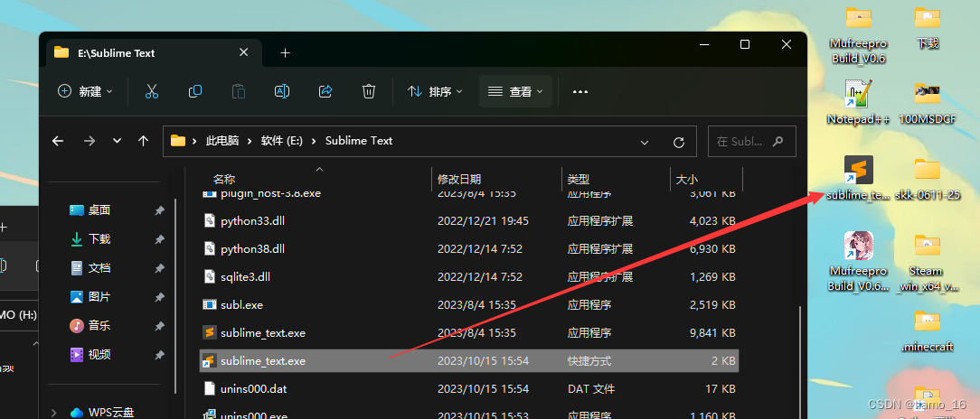Close the E:\Sublime Text tab

pos(244,52)
